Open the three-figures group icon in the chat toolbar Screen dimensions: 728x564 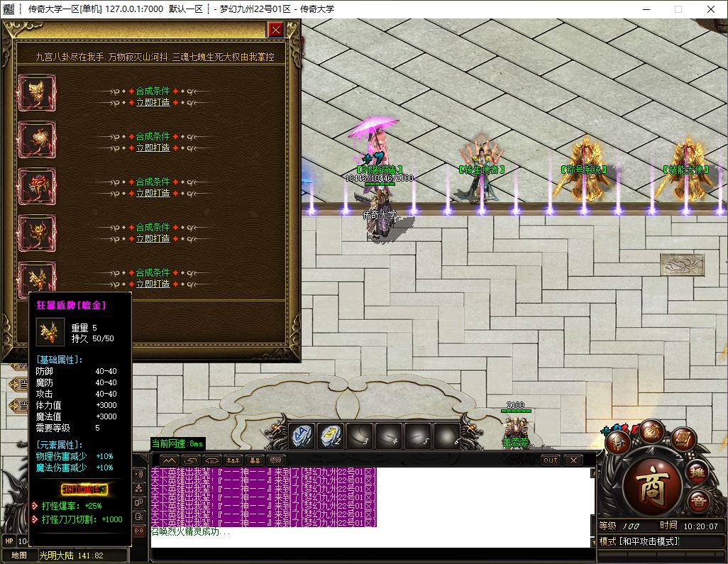click(233, 460)
